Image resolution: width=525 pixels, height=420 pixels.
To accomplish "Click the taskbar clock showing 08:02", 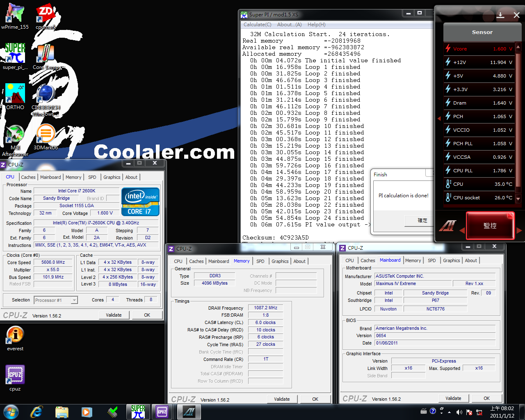I will click(502, 412).
